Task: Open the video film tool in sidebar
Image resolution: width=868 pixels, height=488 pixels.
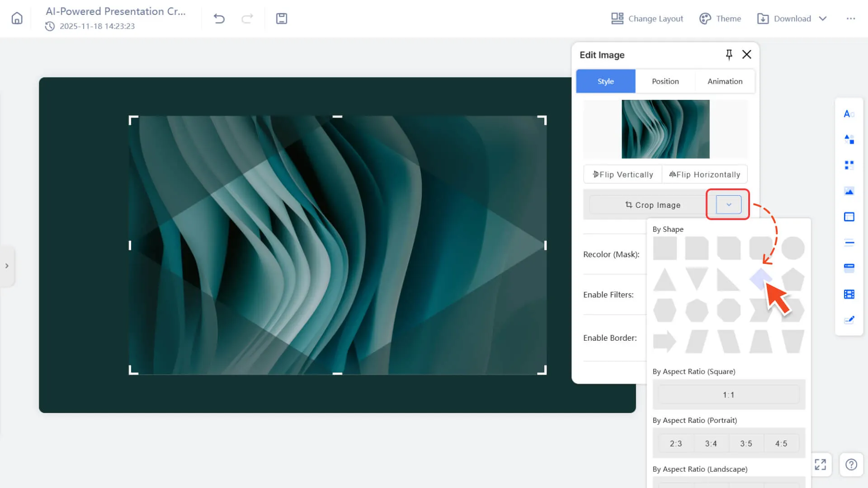Action: pos(849,294)
